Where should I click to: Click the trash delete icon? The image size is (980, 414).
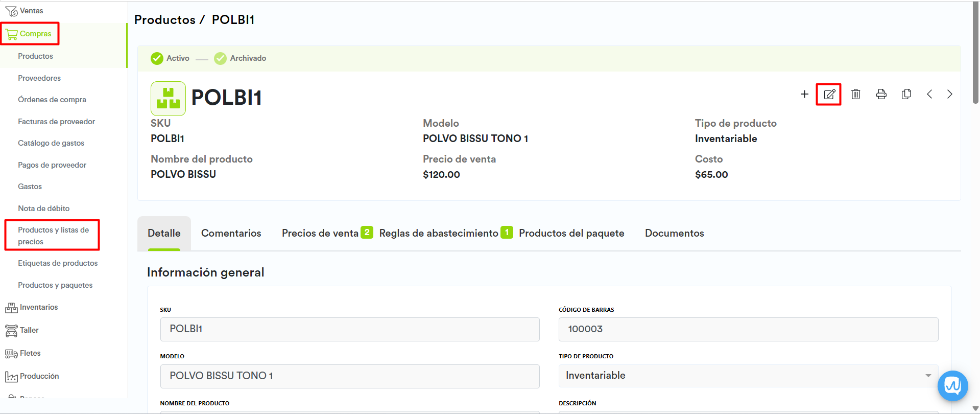click(x=856, y=94)
